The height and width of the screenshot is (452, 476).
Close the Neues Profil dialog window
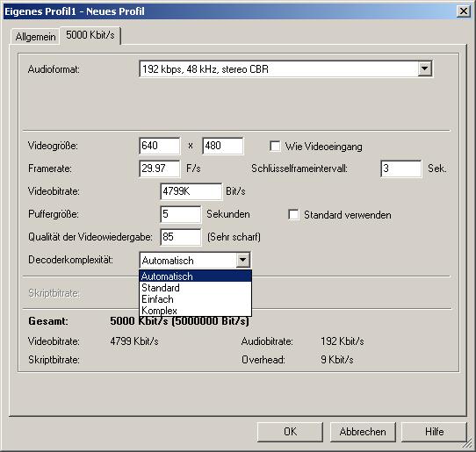(463, 11)
